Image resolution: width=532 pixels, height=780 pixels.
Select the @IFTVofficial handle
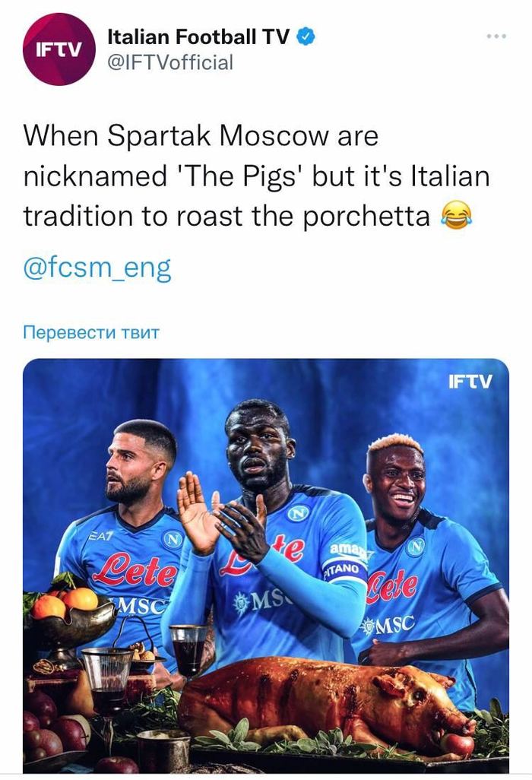[170, 63]
